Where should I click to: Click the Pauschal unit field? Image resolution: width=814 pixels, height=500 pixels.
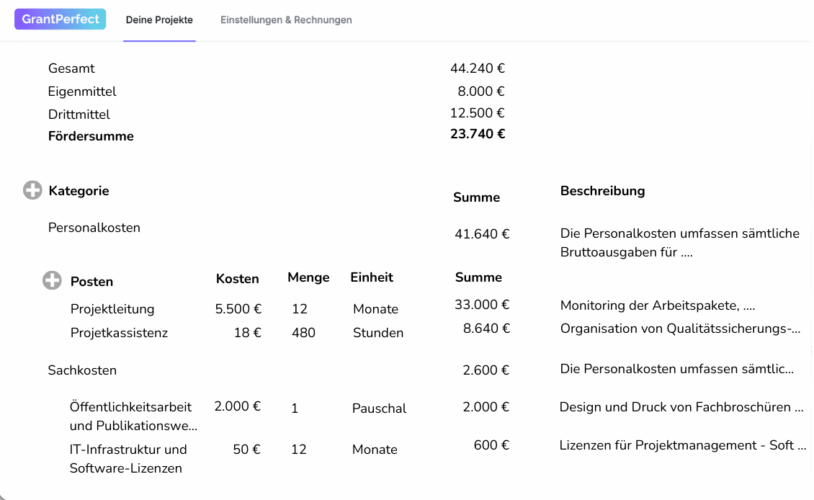pos(379,408)
